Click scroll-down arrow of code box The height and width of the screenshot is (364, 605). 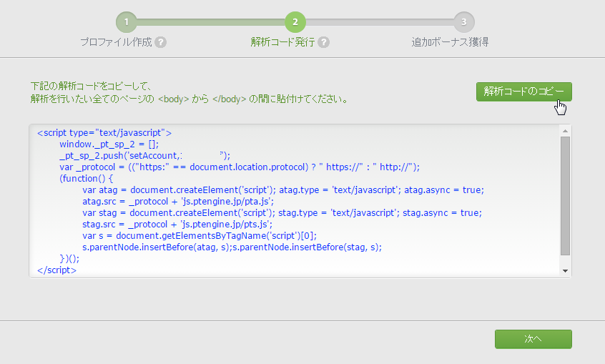pyautogui.click(x=565, y=271)
